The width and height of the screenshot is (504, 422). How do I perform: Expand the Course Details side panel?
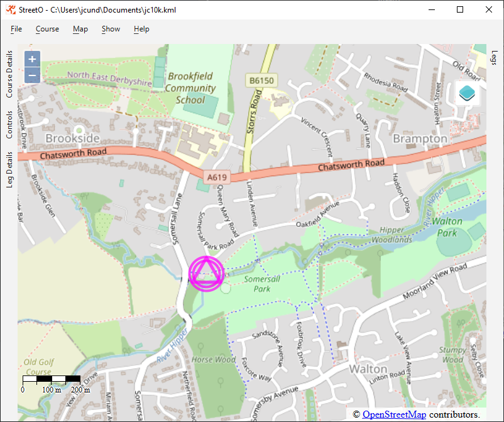point(9,74)
